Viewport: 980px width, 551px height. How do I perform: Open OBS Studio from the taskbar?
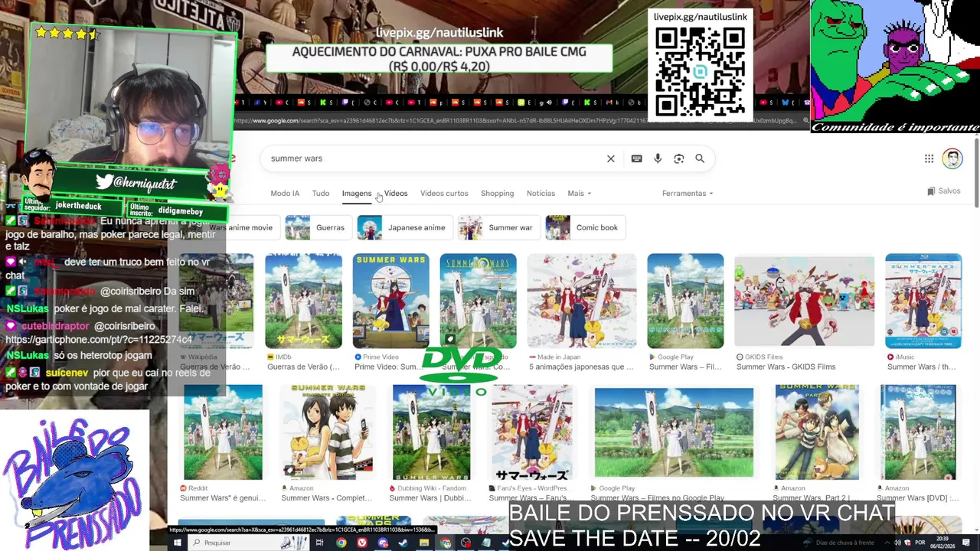coord(465,543)
